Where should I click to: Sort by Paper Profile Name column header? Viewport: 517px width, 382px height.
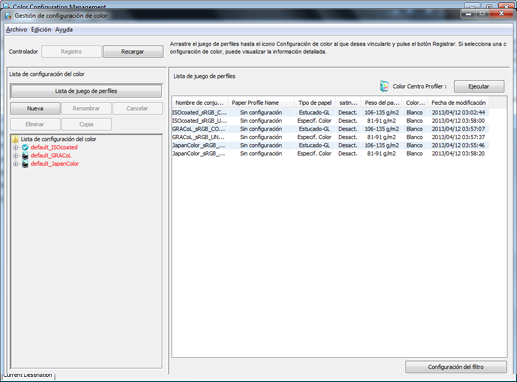click(x=261, y=103)
